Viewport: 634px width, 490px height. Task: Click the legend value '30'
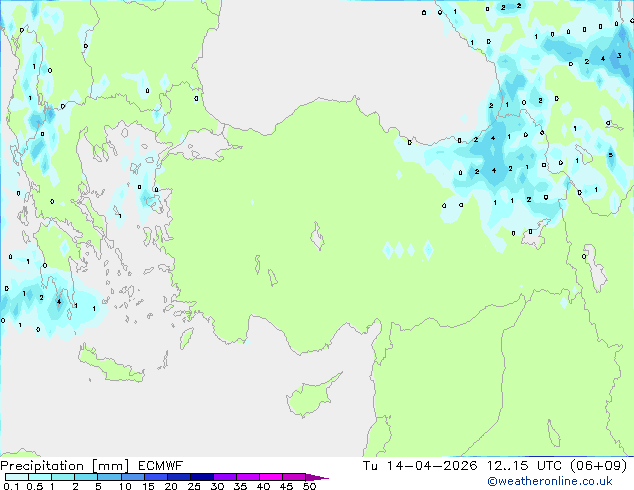217,486
